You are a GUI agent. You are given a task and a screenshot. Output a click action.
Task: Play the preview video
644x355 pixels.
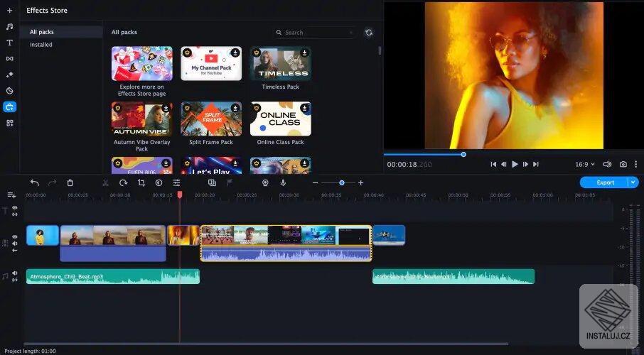point(515,164)
